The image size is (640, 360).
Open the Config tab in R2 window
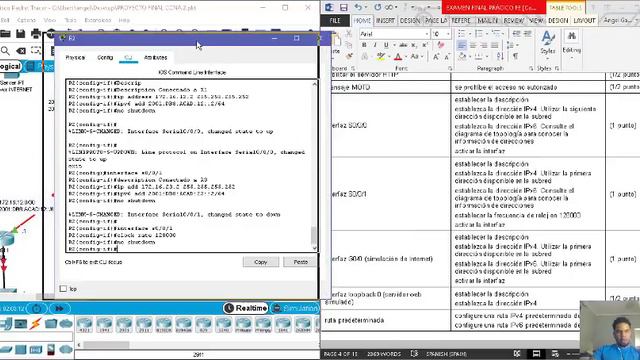click(x=105, y=58)
